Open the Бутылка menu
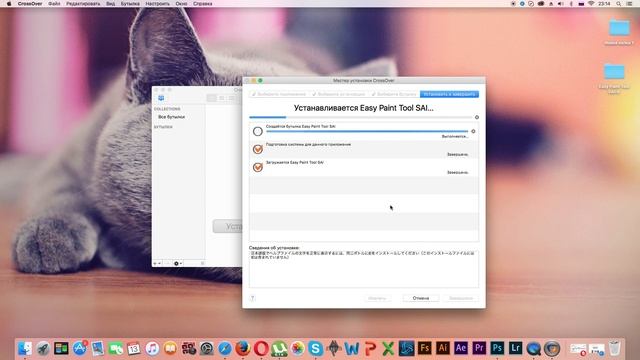This screenshot has width=640, height=360. [130, 4]
